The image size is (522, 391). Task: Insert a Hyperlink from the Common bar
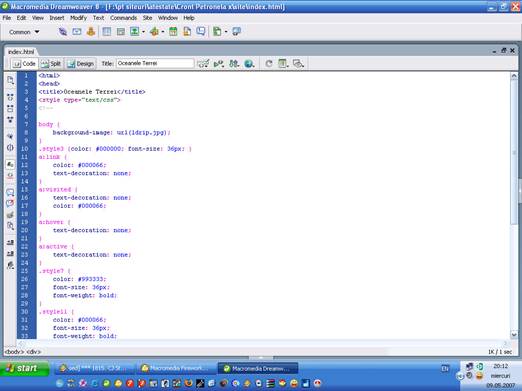tap(63, 32)
